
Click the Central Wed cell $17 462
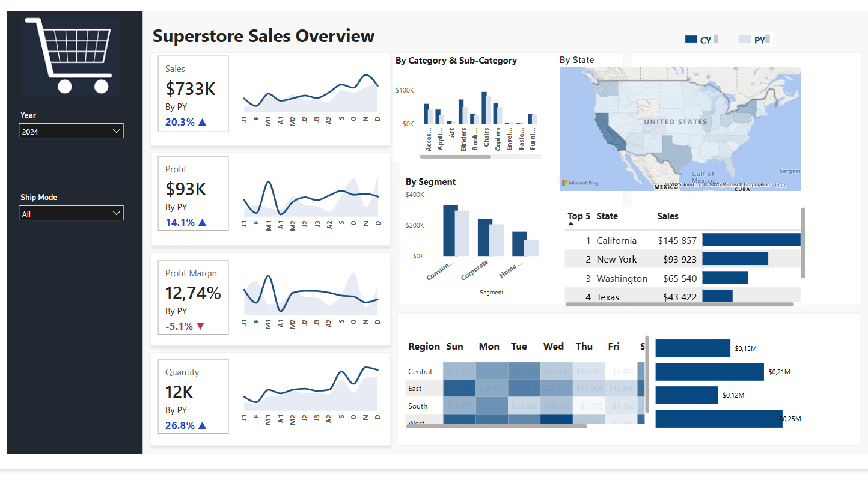pyautogui.click(x=557, y=372)
